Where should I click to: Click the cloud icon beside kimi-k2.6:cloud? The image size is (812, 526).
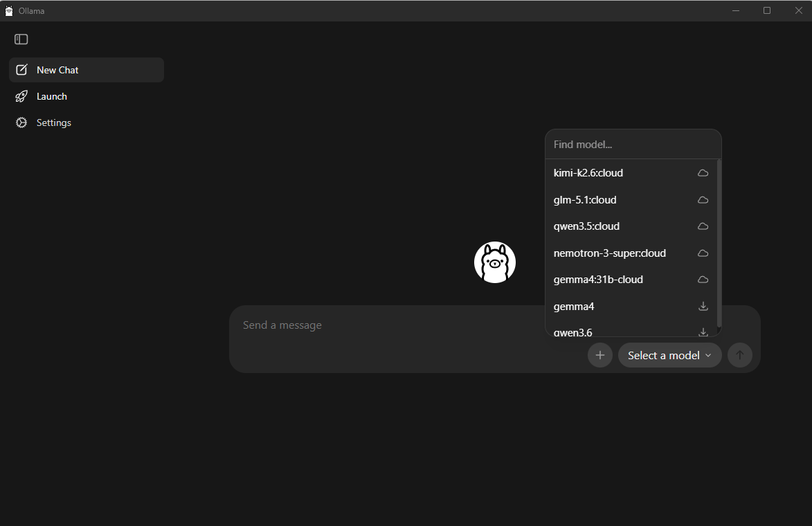coord(703,173)
